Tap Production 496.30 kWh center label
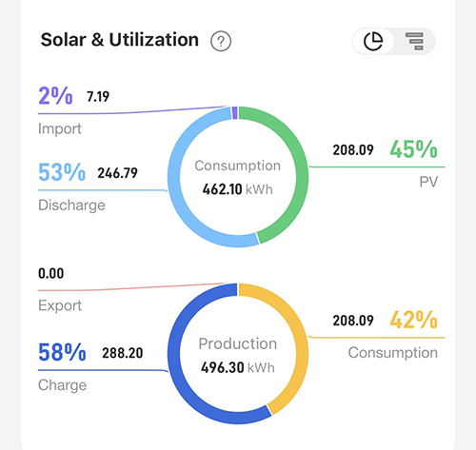 pos(238,356)
